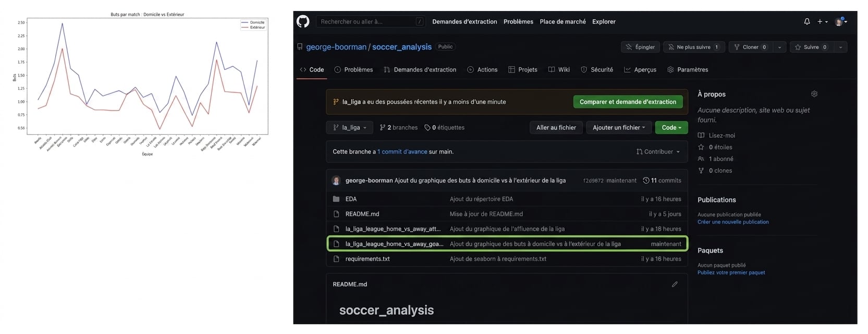The image size is (868, 334).
Task: Switch to the Wiki tab
Action: click(559, 69)
